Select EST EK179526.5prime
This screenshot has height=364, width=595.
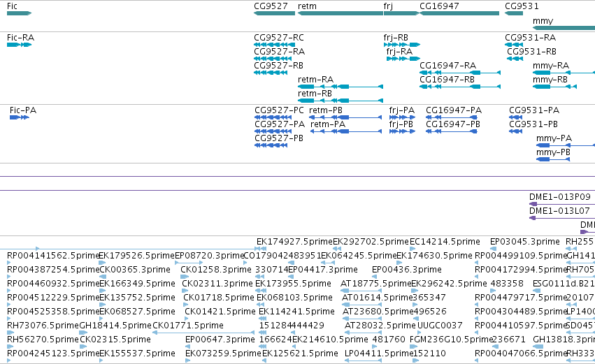137,256
